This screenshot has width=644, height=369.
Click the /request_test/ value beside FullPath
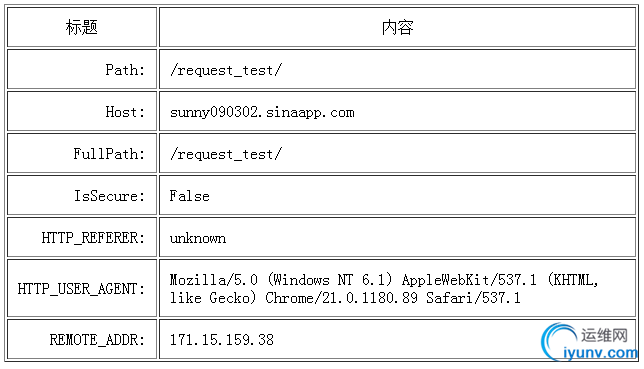(x=226, y=154)
